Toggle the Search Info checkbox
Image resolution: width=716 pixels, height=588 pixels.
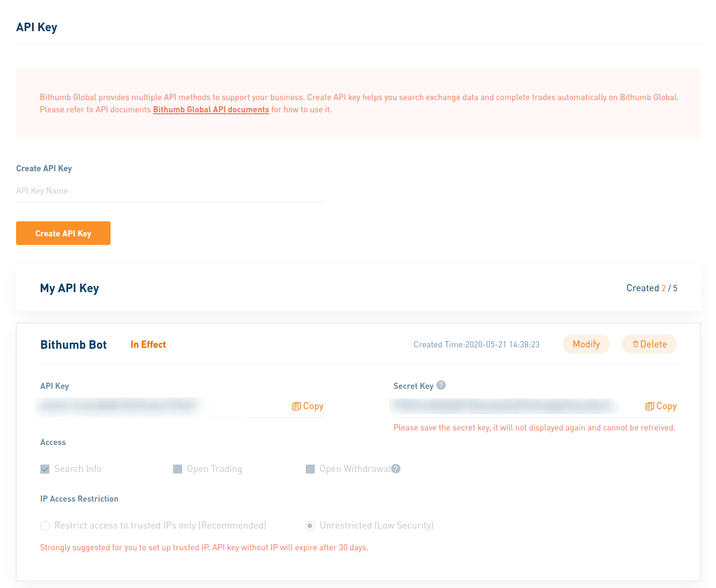coord(45,469)
